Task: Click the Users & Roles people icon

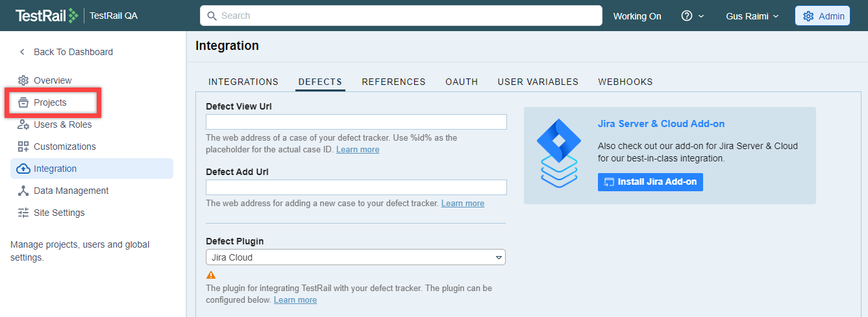Action: click(23, 124)
